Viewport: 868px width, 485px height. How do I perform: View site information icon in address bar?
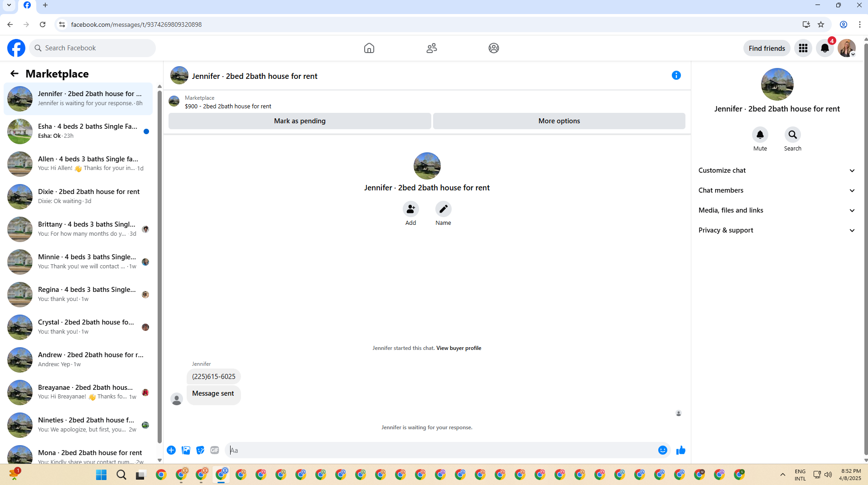(62, 24)
